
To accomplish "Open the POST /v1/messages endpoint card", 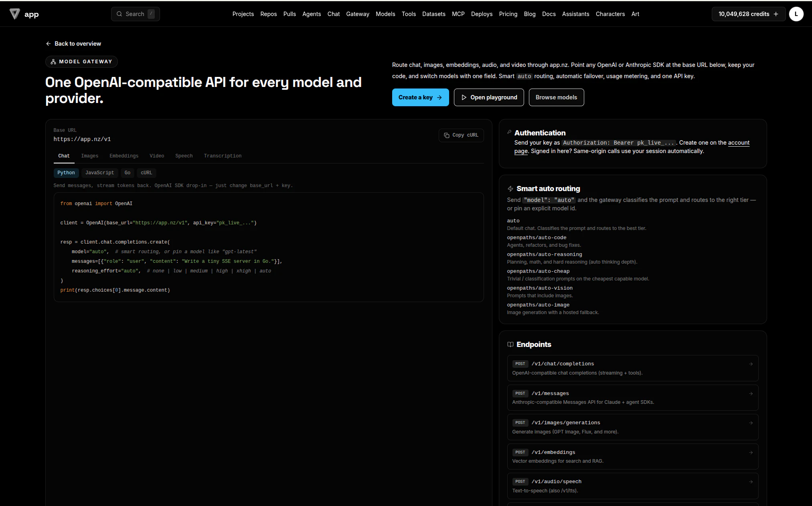I will coord(632,397).
